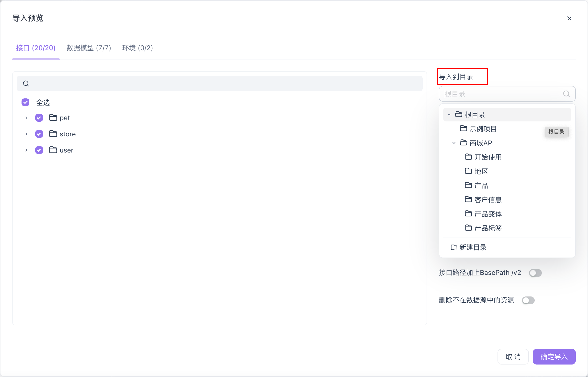Click the search magnifier icon in directory search box
The height and width of the screenshot is (377, 588).
point(566,94)
